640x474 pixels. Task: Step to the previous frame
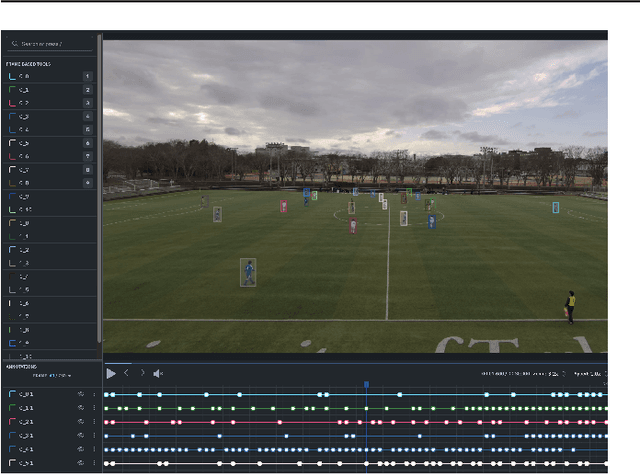[127, 373]
